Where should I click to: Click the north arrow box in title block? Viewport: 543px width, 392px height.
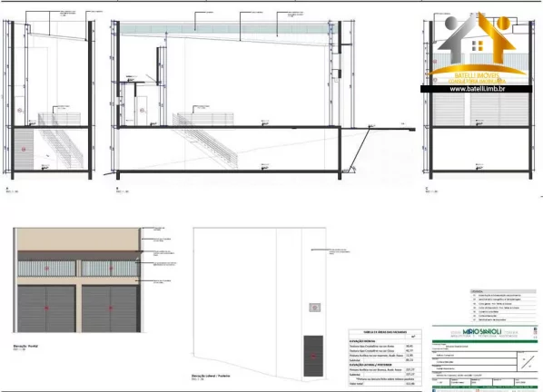(527, 362)
